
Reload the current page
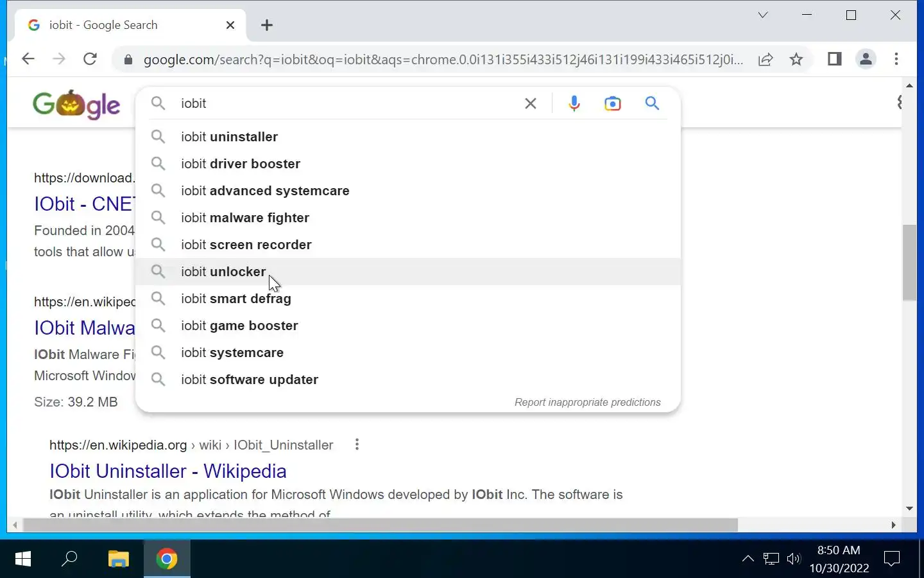coord(90,59)
